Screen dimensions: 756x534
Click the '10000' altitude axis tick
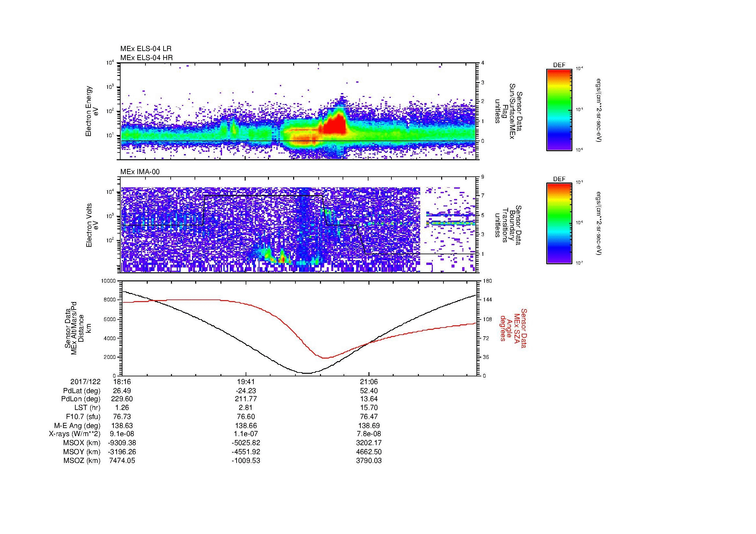109,281
